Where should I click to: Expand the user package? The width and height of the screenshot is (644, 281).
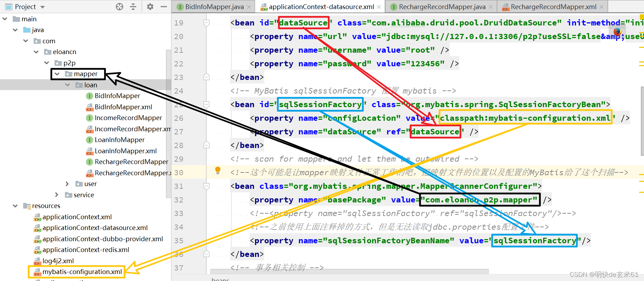(x=68, y=184)
